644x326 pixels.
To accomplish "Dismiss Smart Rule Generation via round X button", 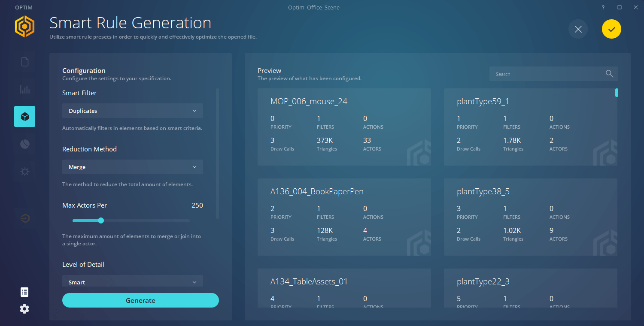I will click(x=578, y=29).
